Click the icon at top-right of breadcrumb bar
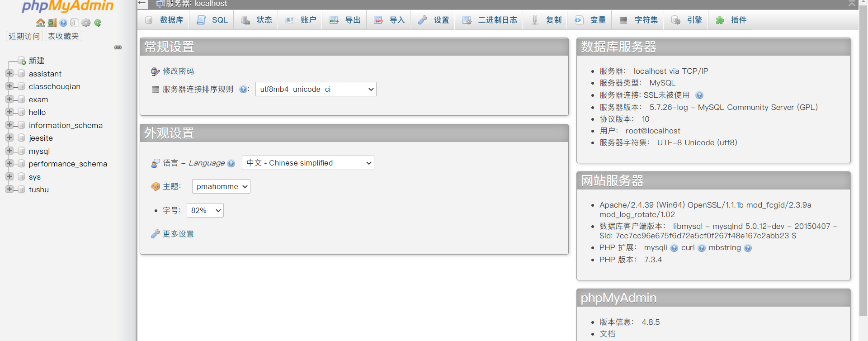 point(852,3)
